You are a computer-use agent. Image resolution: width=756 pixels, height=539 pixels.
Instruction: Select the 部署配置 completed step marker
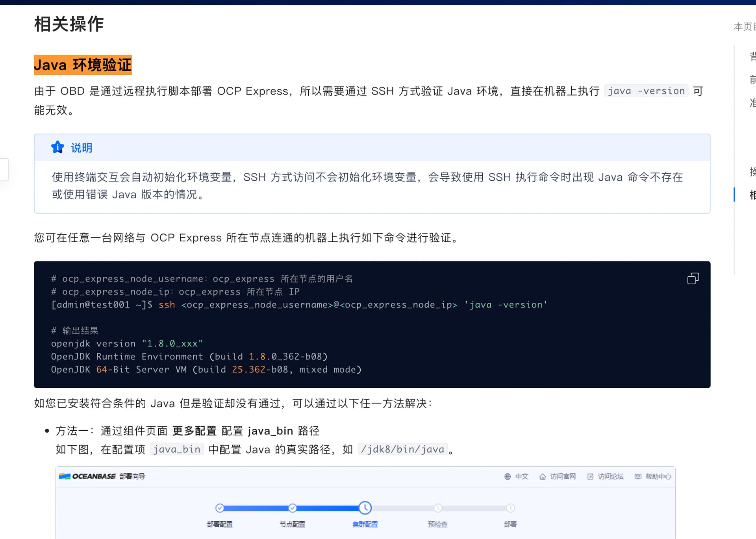220,508
